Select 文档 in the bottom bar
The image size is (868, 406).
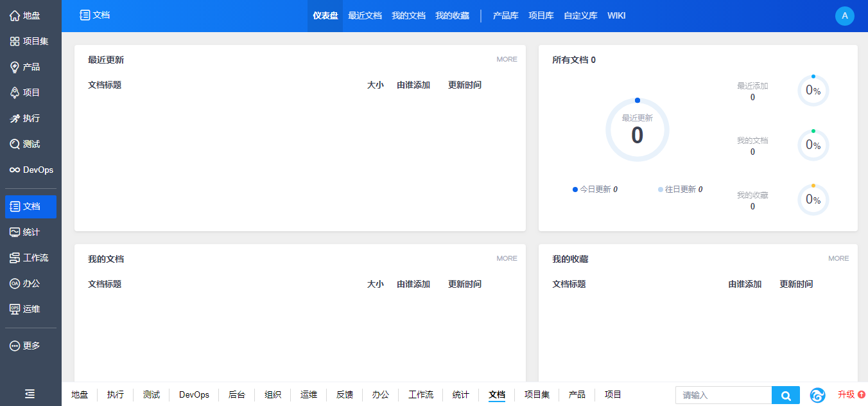point(497,394)
